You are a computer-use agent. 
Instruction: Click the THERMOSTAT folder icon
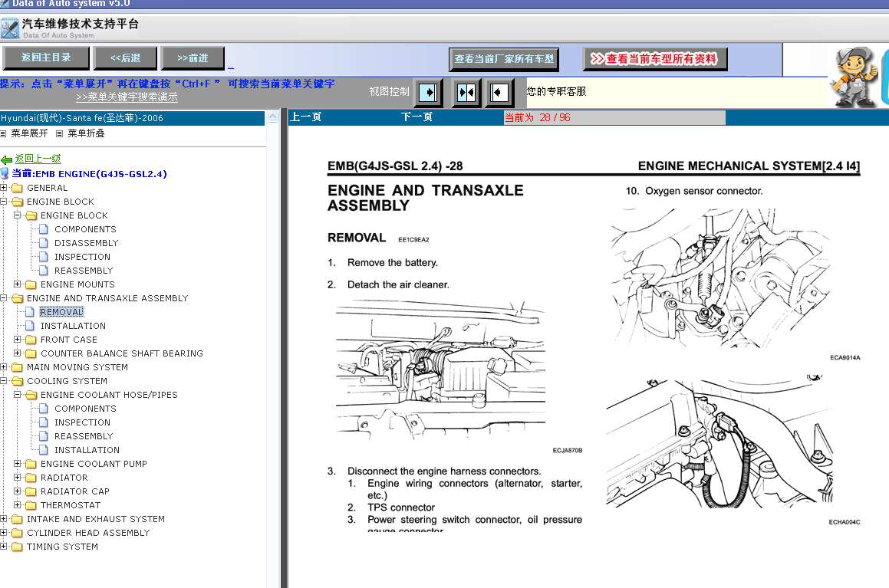[31, 505]
